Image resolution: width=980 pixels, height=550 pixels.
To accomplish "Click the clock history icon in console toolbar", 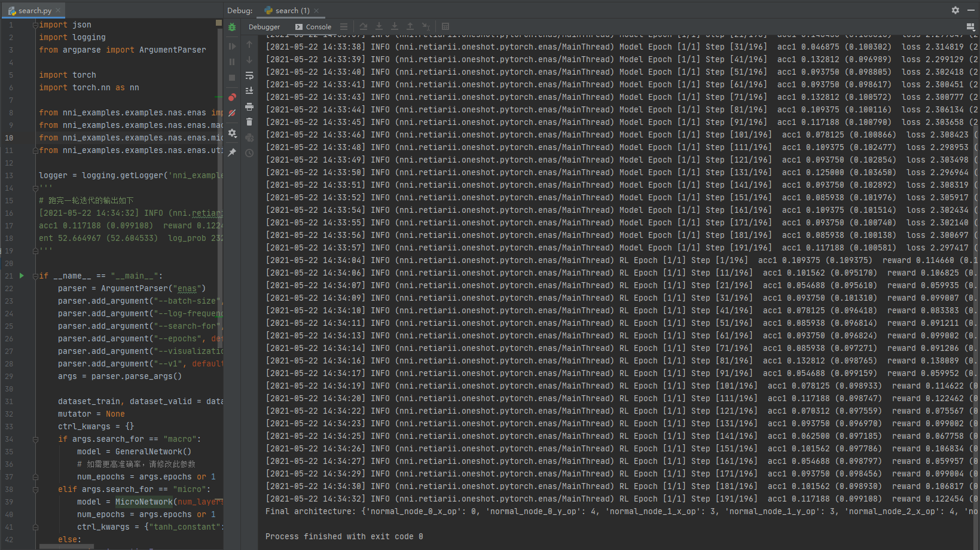I will coord(249,153).
